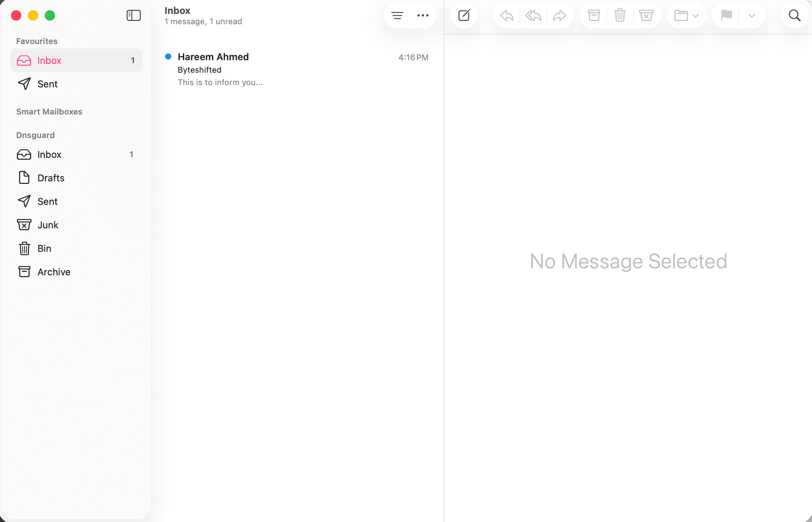Viewport: 812px width, 522px height.
Task: Click the Inbox title above the message list
Action: click(x=177, y=10)
